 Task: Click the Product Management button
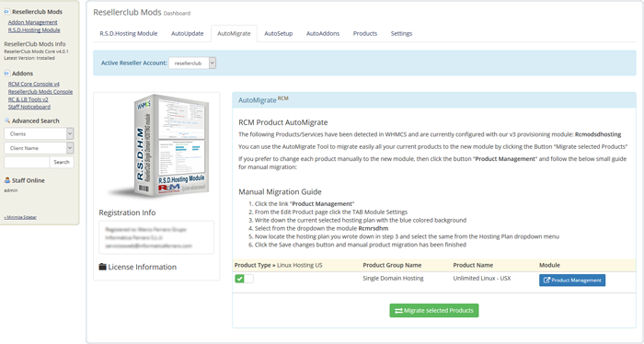pos(572,281)
